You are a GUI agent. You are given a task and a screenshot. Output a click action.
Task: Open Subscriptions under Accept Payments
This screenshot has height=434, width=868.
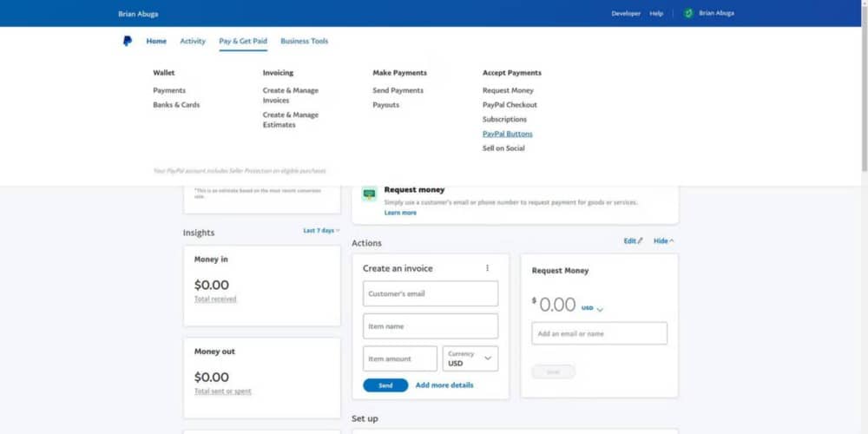click(505, 119)
